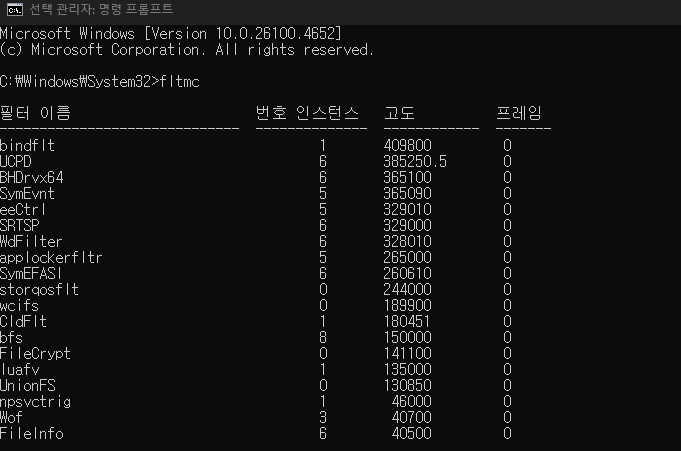Click altitude value 385250.5

click(415, 161)
